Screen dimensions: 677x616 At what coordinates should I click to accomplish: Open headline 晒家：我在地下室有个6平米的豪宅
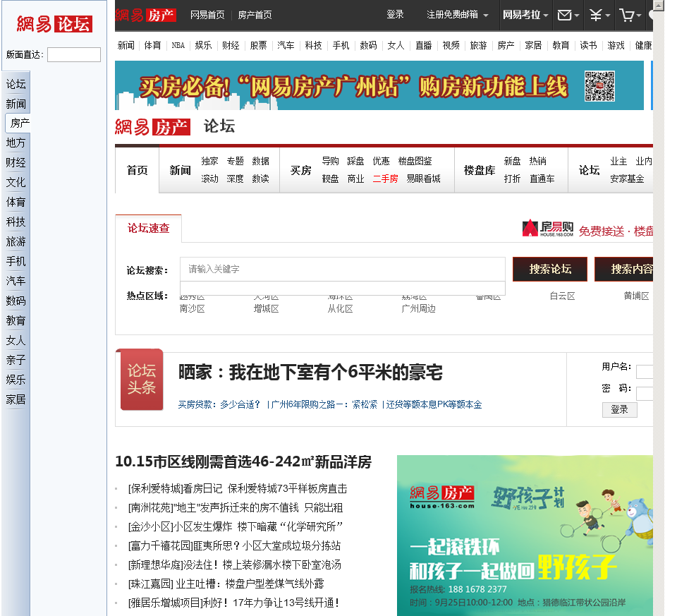pos(310,373)
